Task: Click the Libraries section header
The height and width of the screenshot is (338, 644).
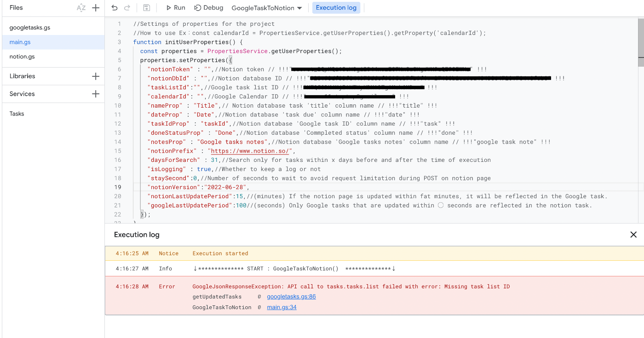Action: pos(23,76)
